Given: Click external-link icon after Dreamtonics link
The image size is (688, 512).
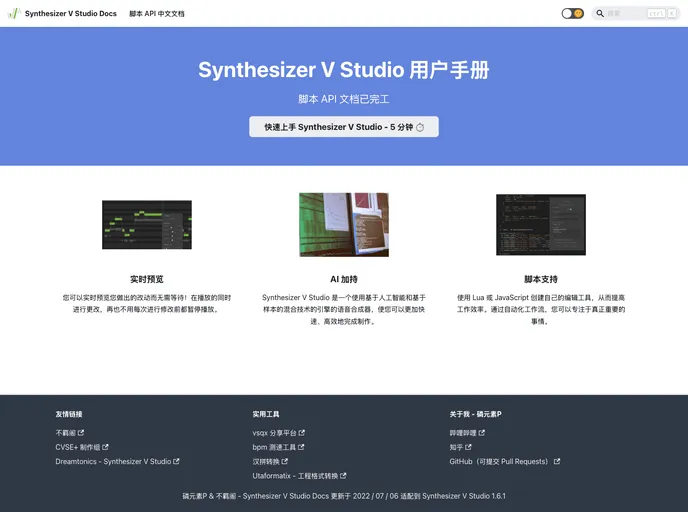Looking at the screenshot, I should coord(176,462).
